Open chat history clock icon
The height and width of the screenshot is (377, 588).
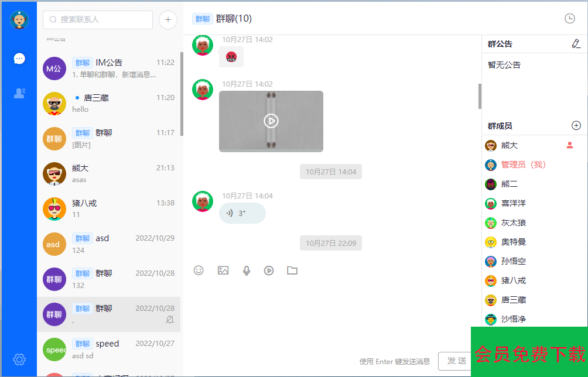pos(569,19)
